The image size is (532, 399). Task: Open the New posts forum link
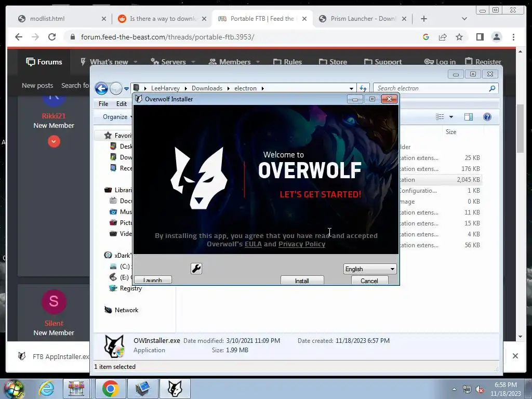(37, 86)
